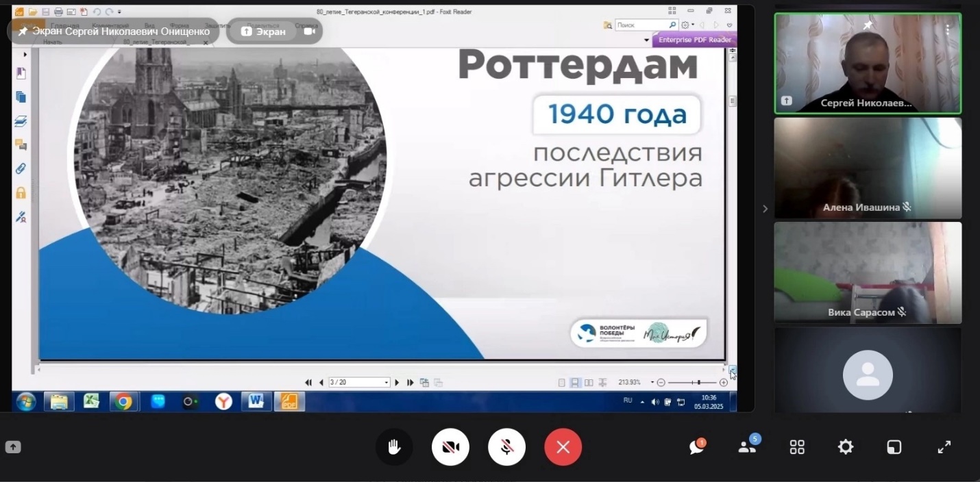
Task: Toggle the picture-in-picture layout icon
Action: coord(894,447)
